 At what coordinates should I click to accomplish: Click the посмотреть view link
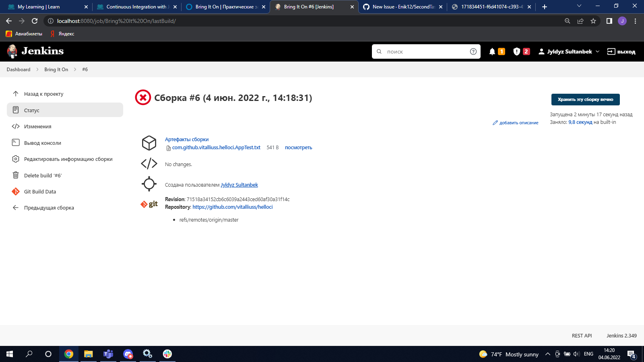tap(299, 148)
